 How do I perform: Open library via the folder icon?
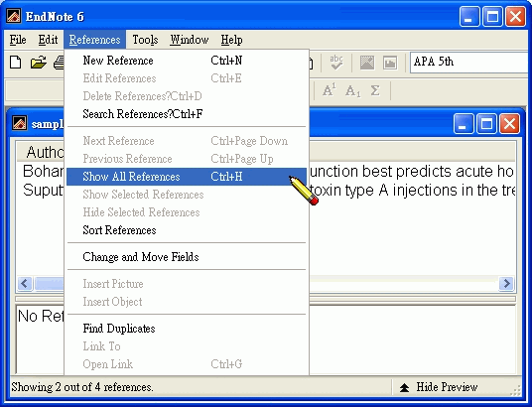point(38,63)
